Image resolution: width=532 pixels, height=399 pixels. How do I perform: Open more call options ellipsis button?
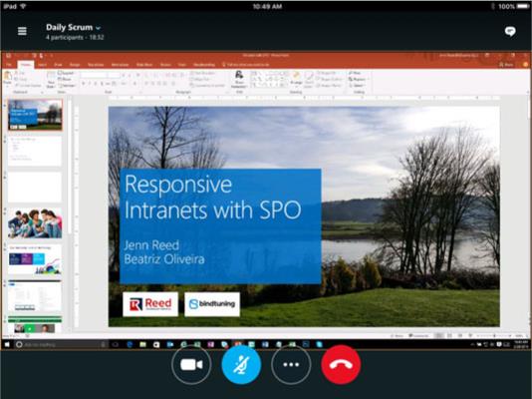tap(291, 365)
